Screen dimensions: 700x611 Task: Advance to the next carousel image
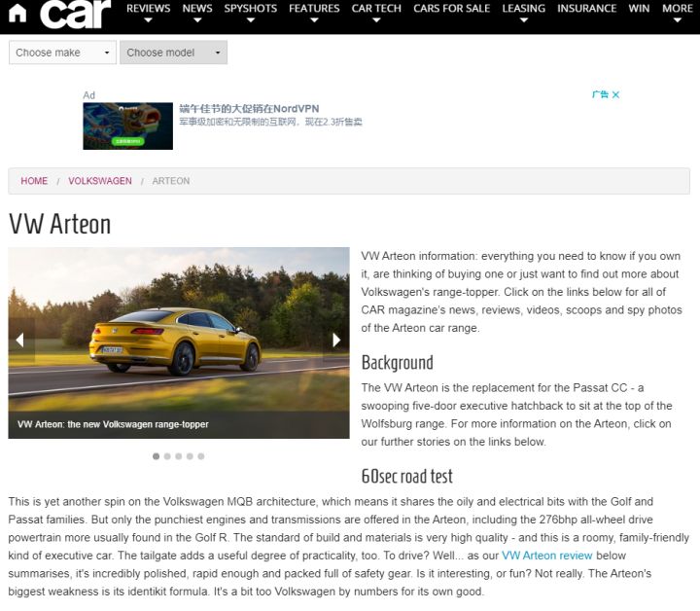coord(336,340)
